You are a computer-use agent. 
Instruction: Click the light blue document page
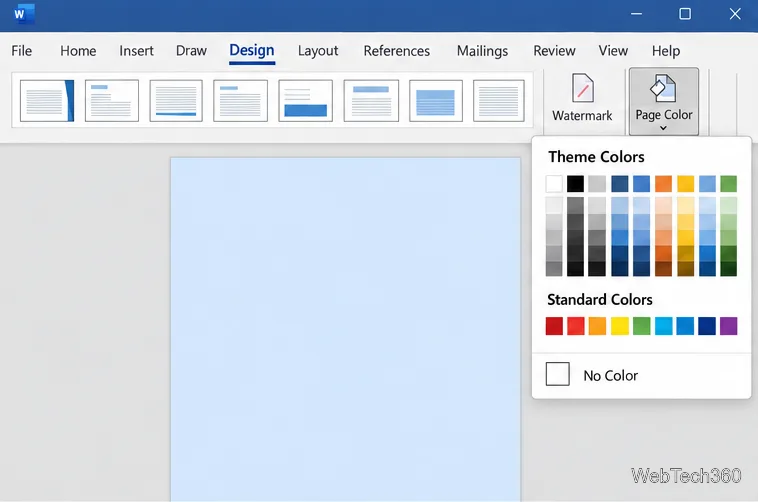(346, 329)
